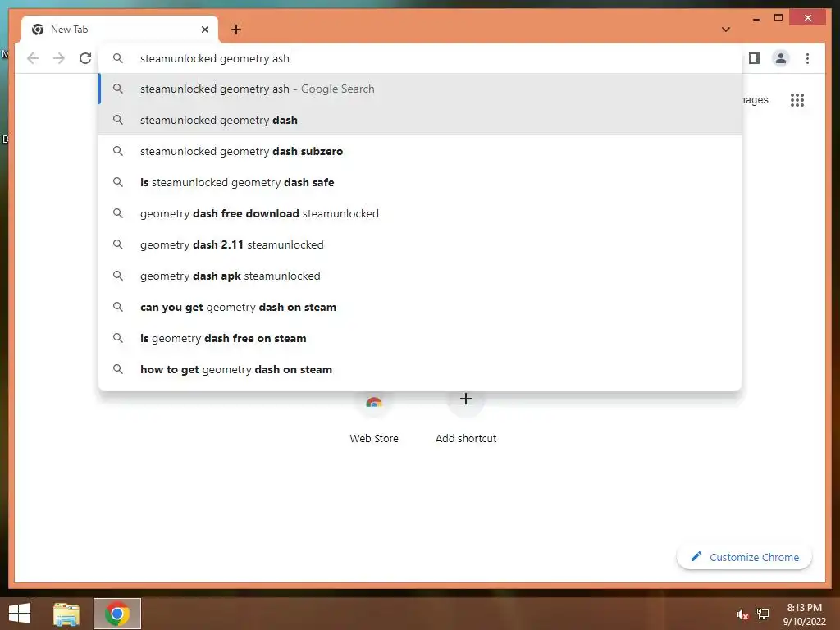The height and width of the screenshot is (630, 840).
Task: Select suggestion 'steamunlocked geometry dash subzero'
Action: point(421,151)
